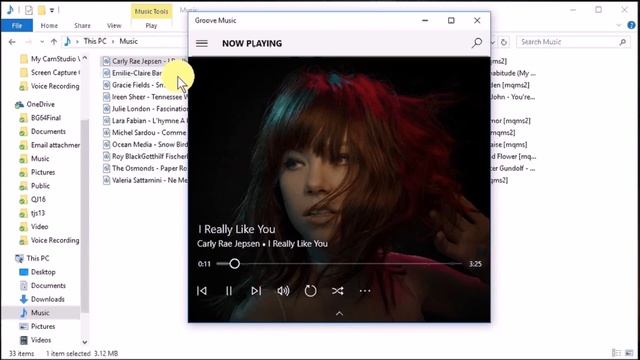Switch to the Home ribbon tab
640x360 pixels.
(49, 25)
